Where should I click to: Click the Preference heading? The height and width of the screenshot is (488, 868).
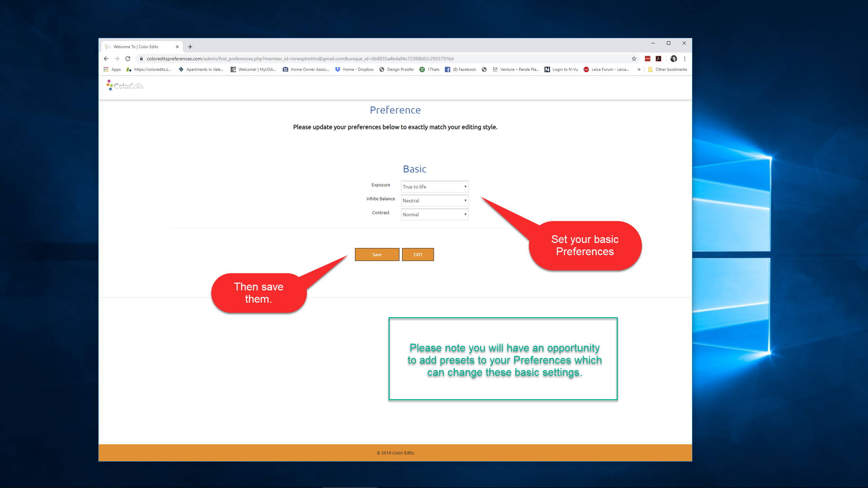(395, 110)
